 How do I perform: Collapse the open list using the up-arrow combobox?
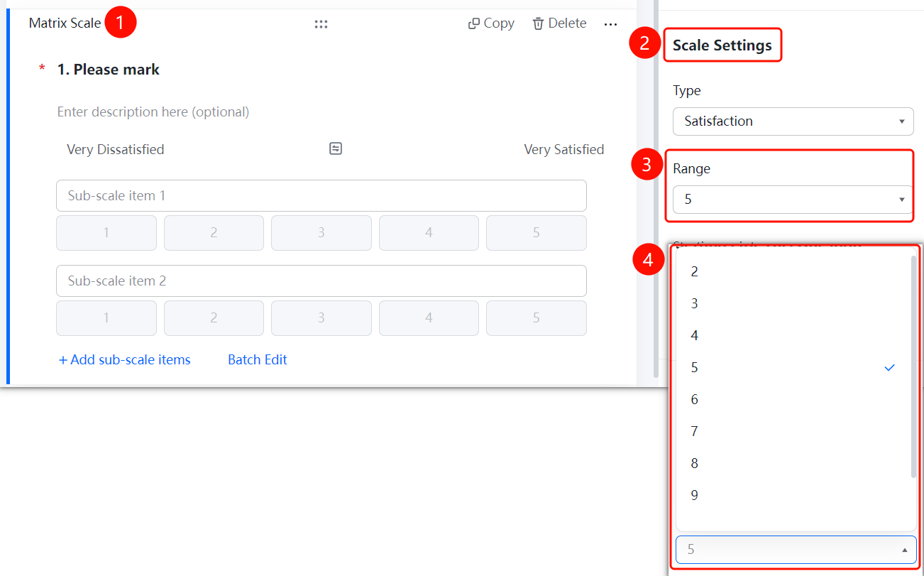(796, 550)
